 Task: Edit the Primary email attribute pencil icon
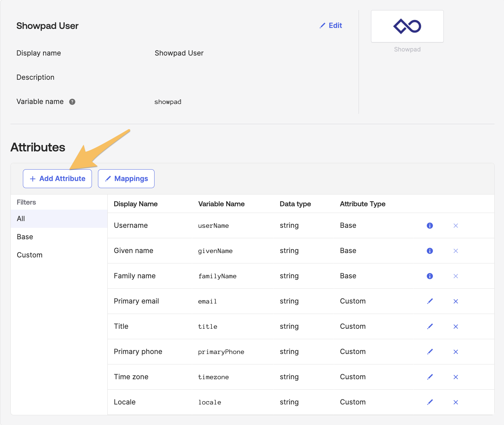[x=430, y=301]
